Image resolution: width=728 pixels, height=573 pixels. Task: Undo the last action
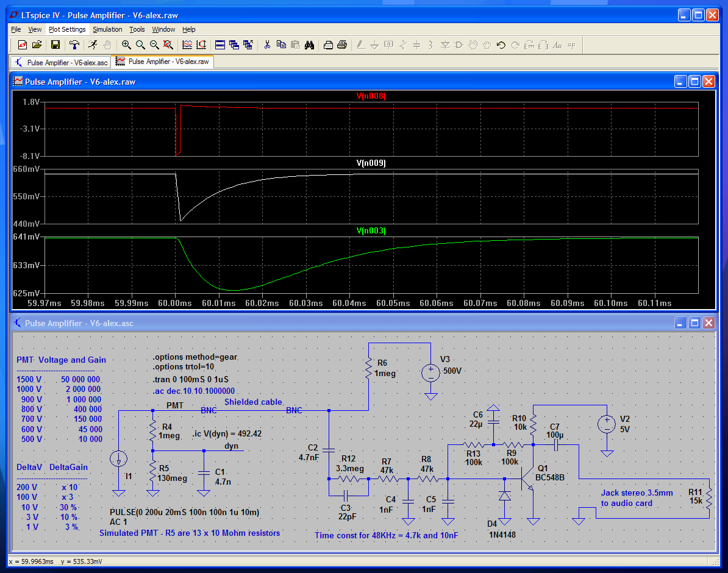click(501, 44)
